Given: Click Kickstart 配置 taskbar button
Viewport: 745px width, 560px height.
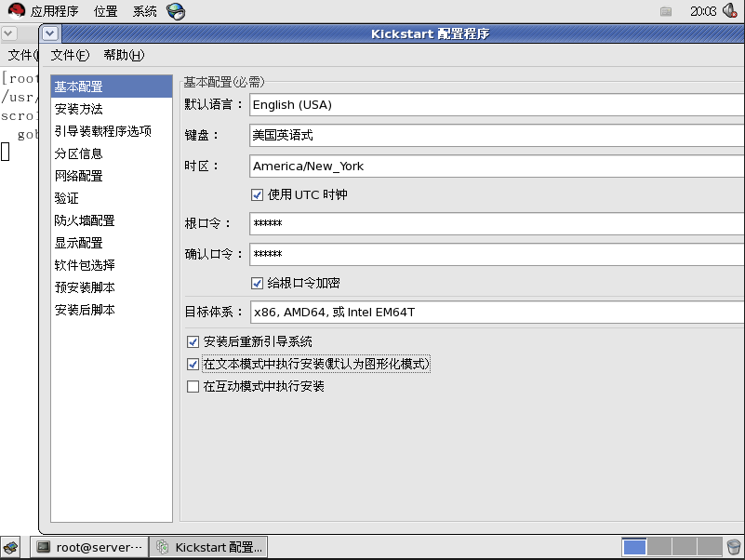Looking at the screenshot, I should 209,547.
